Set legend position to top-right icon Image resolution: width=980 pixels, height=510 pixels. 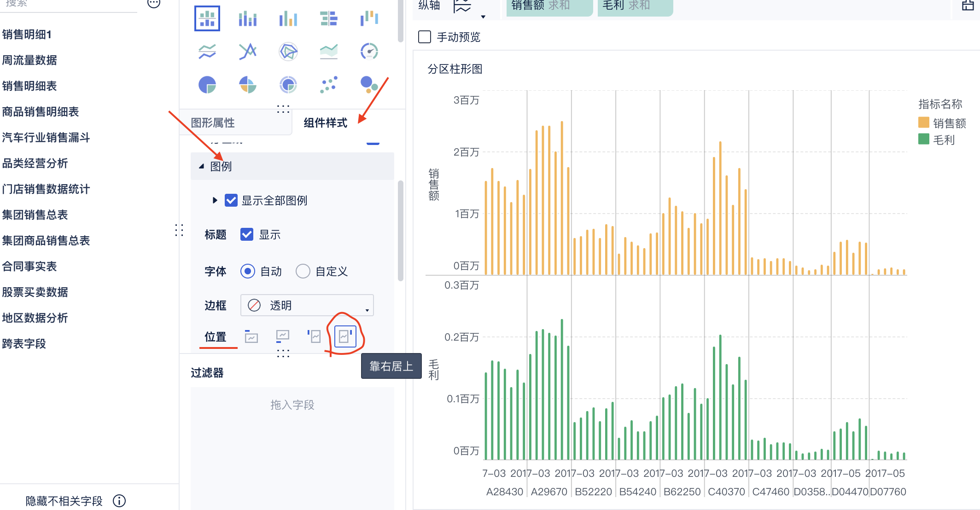click(x=345, y=336)
